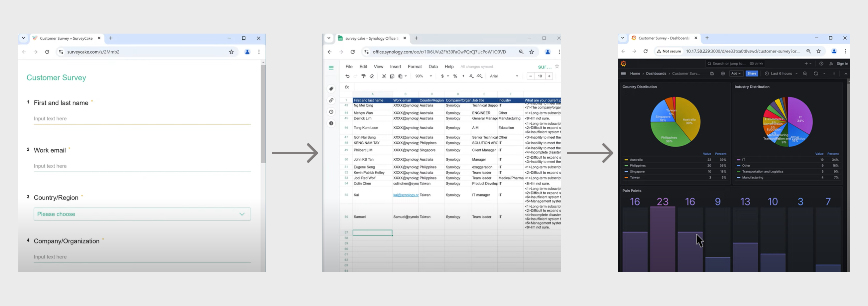
Task: Expand the $ currency format dropdown arrow
Action: click(448, 76)
